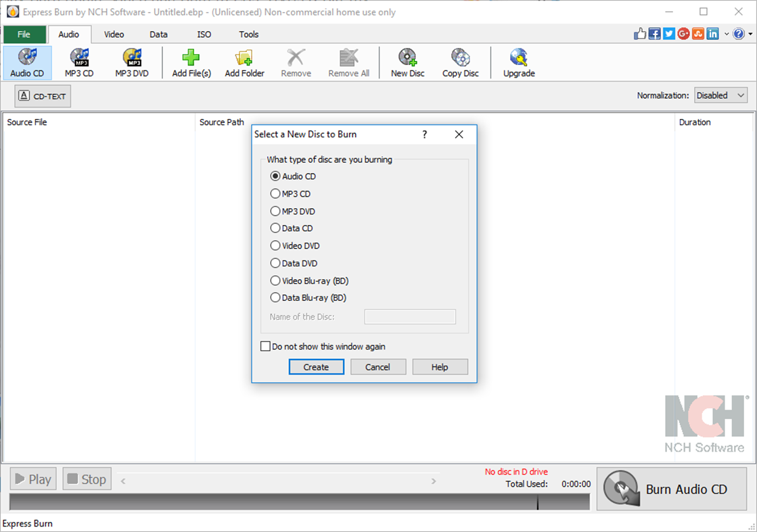Open the help options dropdown arrow
The width and height of the screenshot is (757, 532).
748,32
